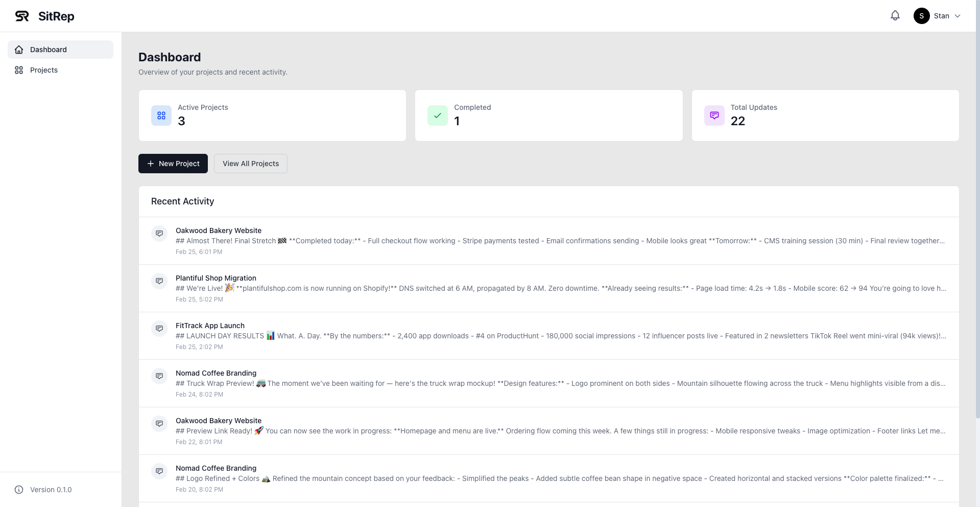This screenshot has height=507, width=980.
Task: Click the comment icon beside FitTrack App Launch
Action: click(x=159, y=329)
